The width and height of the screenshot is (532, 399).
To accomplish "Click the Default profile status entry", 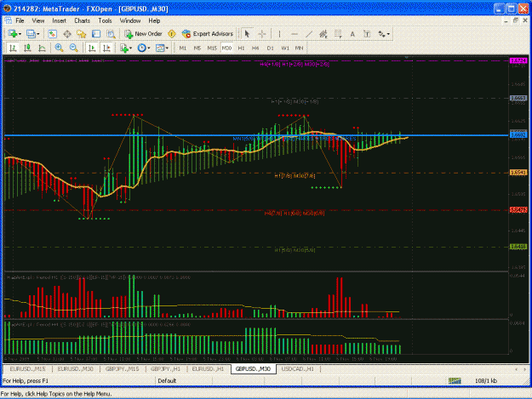I will click(x=167, y=380).
